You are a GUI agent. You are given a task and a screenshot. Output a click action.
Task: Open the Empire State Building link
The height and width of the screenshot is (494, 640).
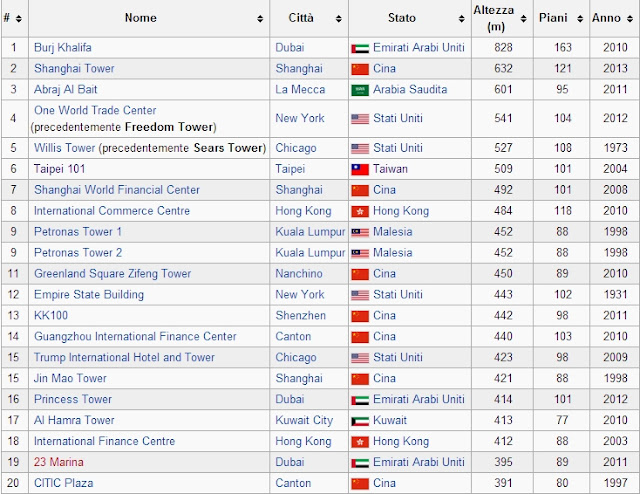89,295
